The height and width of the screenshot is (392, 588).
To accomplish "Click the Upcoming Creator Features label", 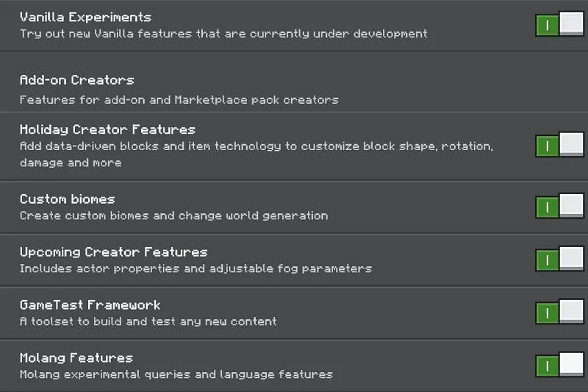I will [113, 252].
